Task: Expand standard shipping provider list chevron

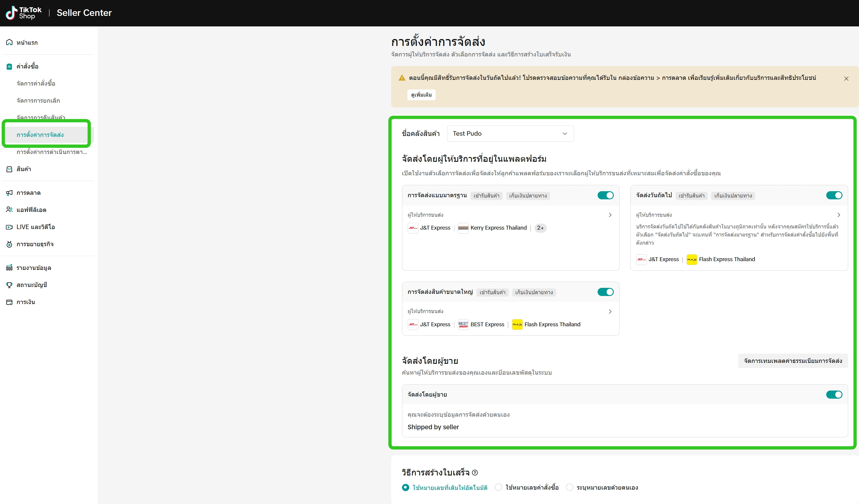Action: pyautogui.click(x=610, y=215)
